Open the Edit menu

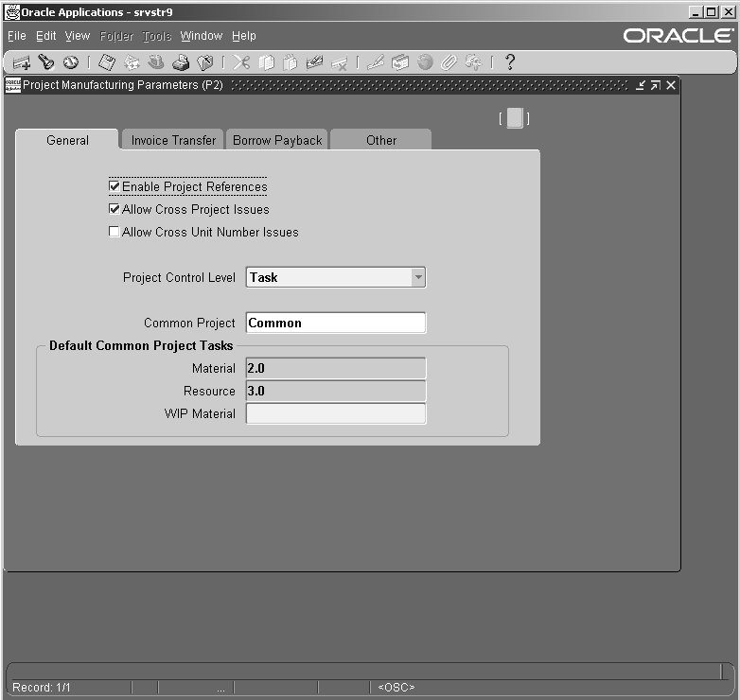coord(45,36)
